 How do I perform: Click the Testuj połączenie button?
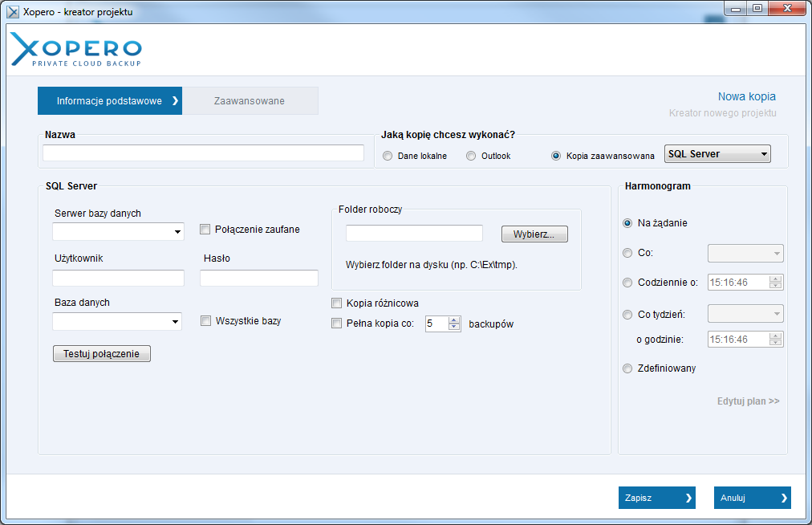pyautogui.click(x=101, y=353)
